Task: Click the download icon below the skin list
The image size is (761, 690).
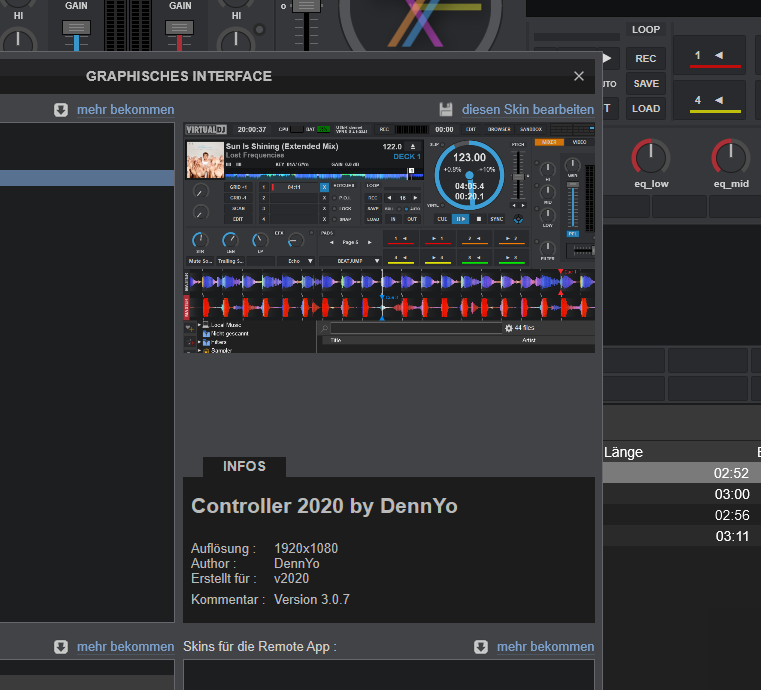Action: 61,647
